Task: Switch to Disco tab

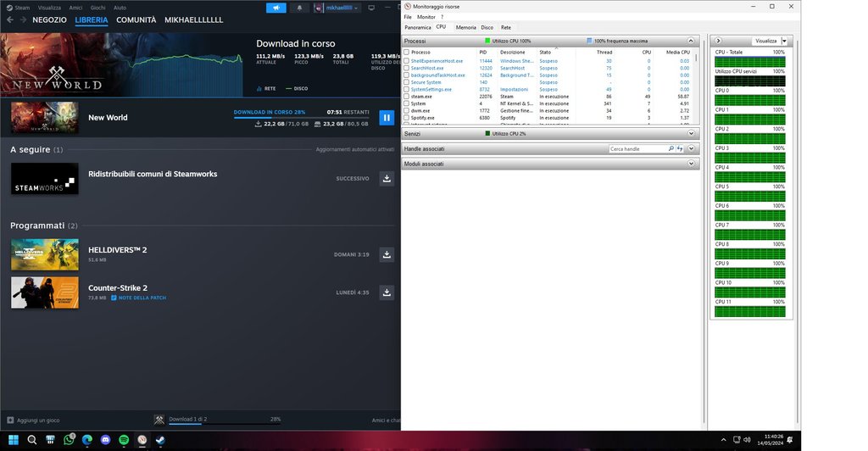Action: (x=487, y=27)
